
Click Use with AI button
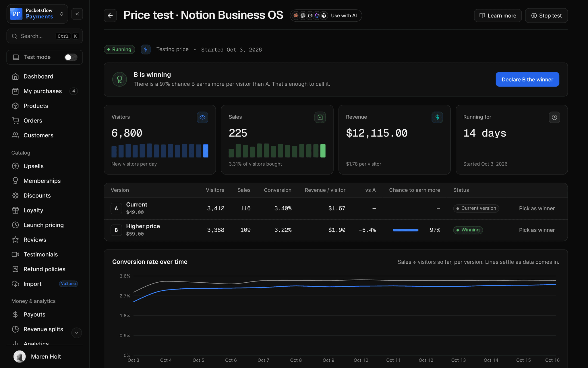pyautogui.click(x=326, y=16)
